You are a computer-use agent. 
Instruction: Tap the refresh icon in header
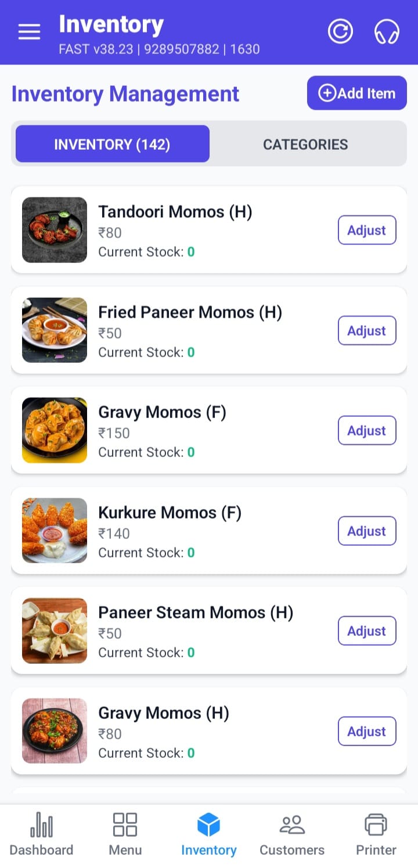coord(340,31)
